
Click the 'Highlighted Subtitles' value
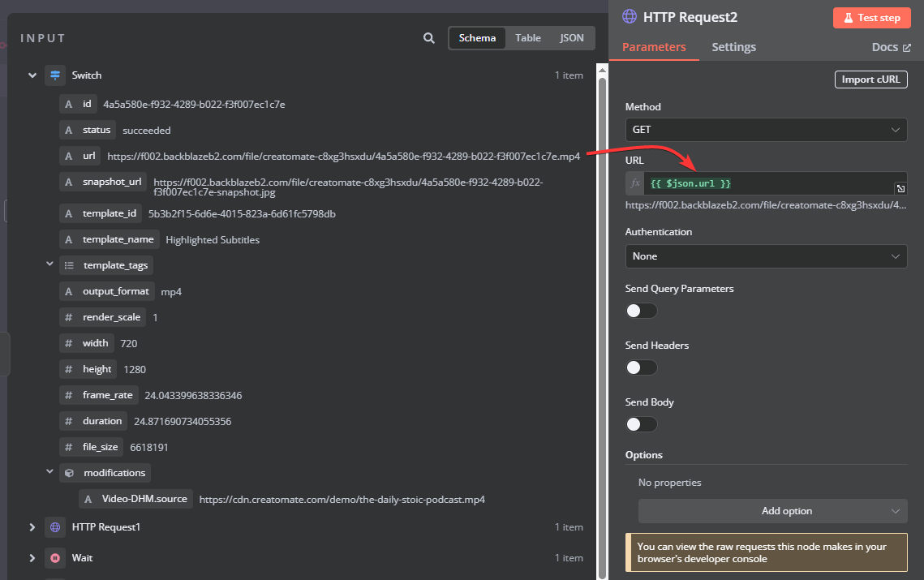213,240
